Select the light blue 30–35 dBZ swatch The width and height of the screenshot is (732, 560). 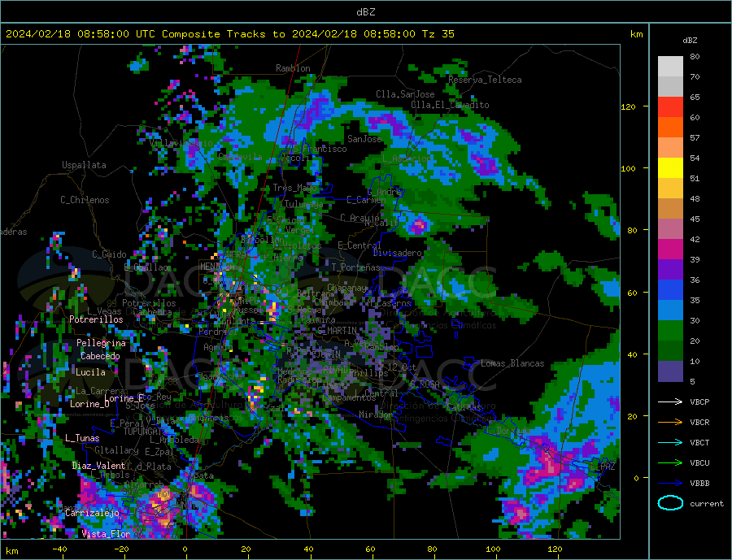click(670, 310)
